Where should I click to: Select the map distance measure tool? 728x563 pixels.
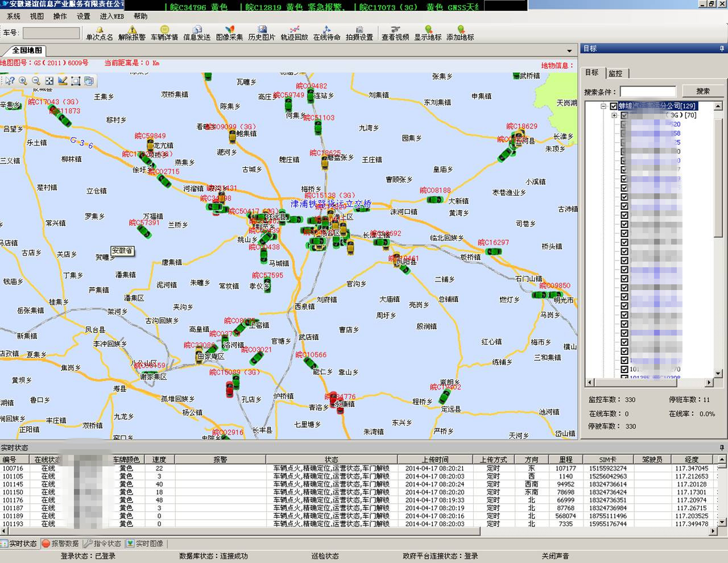[x=63, y=81]
